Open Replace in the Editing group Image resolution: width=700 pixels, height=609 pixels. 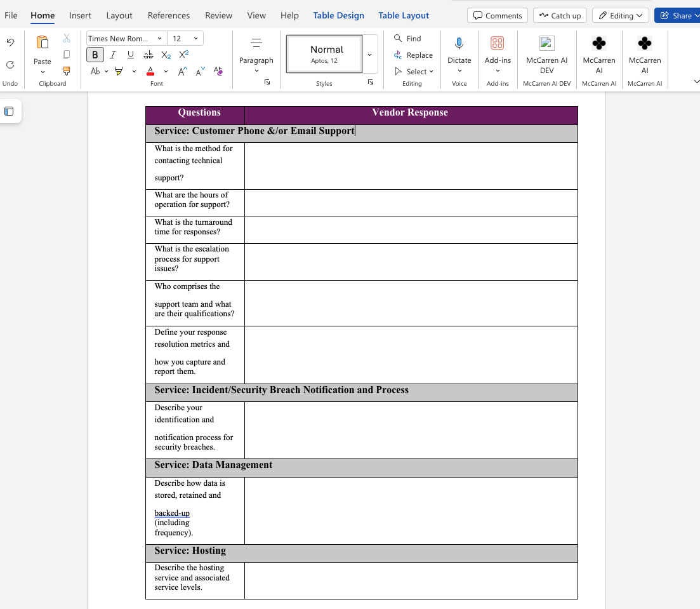coord(413,55)
